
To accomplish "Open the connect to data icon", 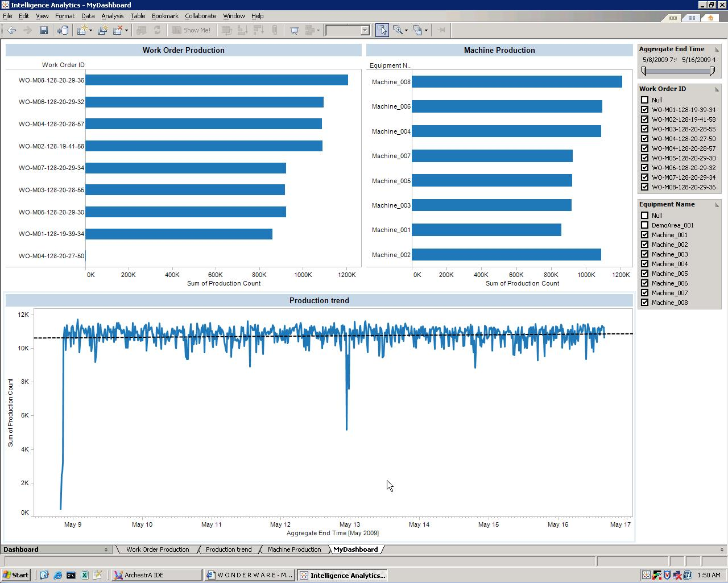I will click(x=63, y=30).
